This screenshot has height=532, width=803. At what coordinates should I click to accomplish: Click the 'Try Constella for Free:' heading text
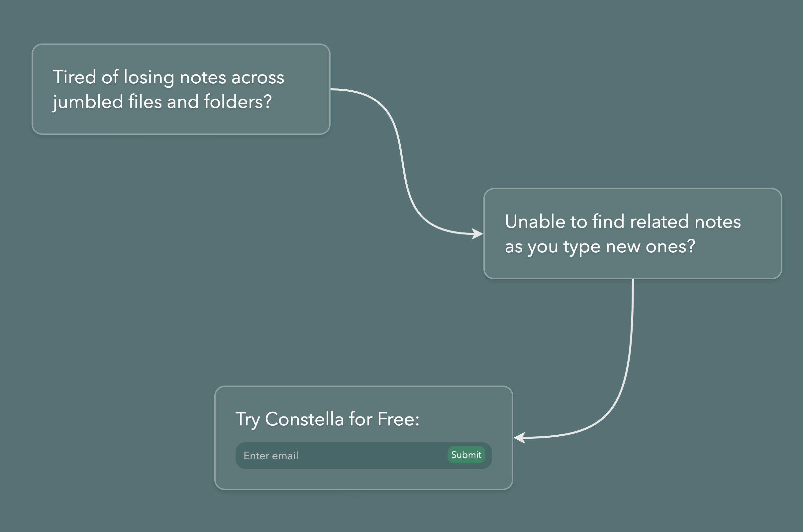point(328,419)
